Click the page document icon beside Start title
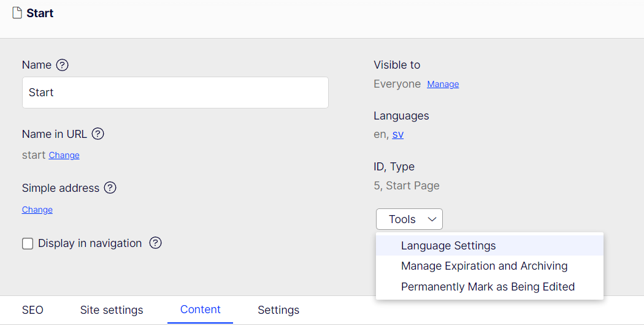644x334 pixels. point(17,13)
